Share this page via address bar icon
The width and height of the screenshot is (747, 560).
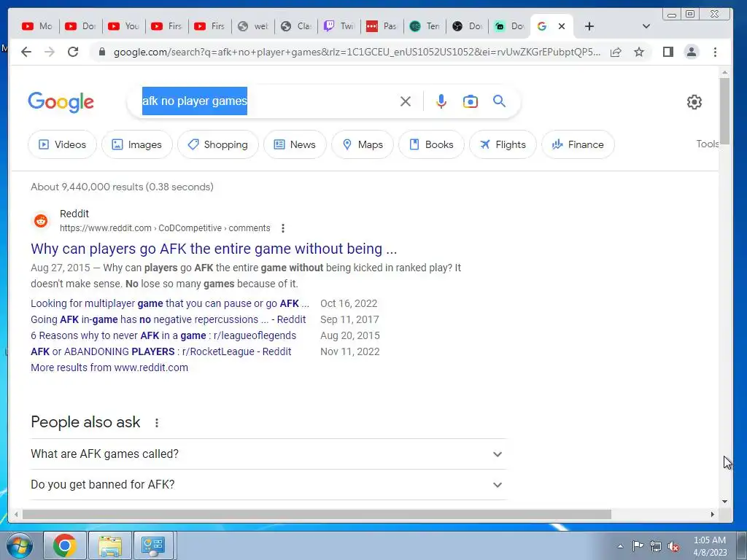point(616,52)
